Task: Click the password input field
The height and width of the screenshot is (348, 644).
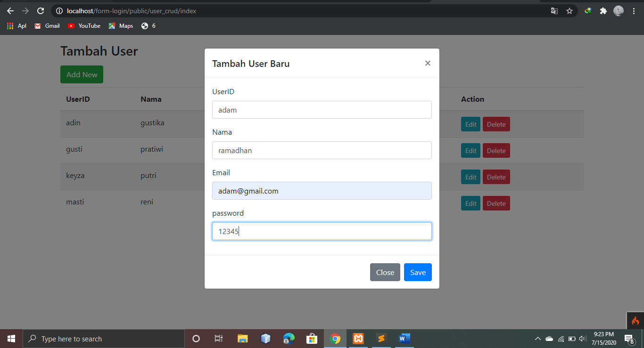Action: click(322, 231)
